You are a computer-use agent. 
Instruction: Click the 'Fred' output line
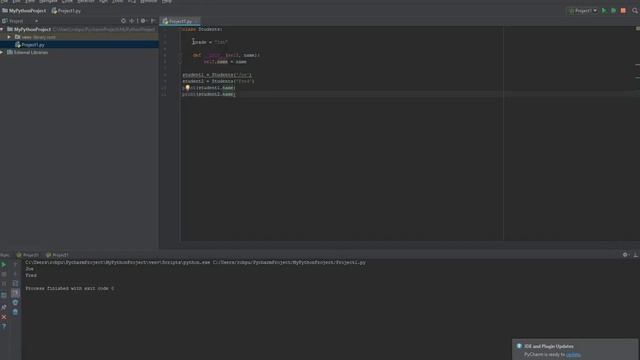31,276
